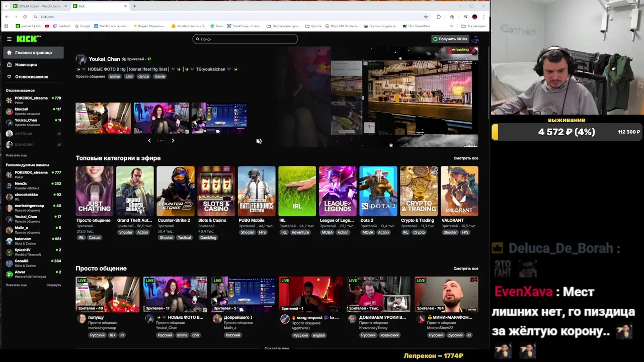The height and width of the screenshot is (362, 644).
Task: Open the VALORANT category card
Action: pos(459,191)
